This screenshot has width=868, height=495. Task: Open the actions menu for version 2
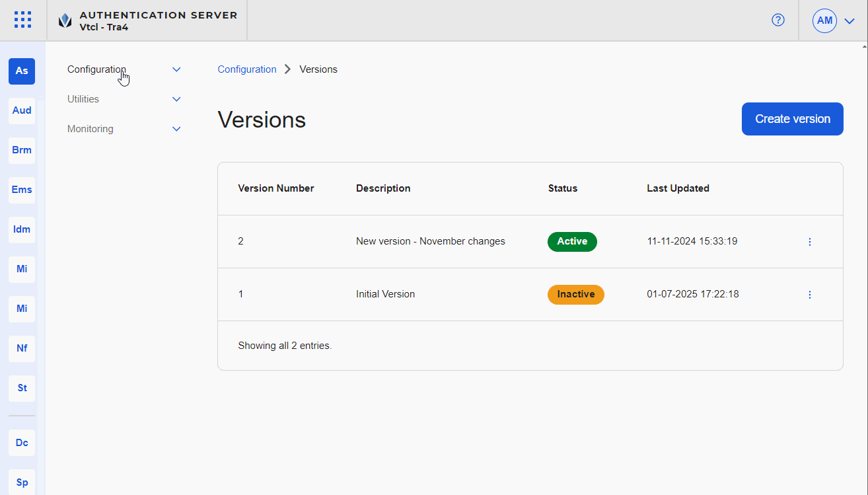(x=810, y=242)
